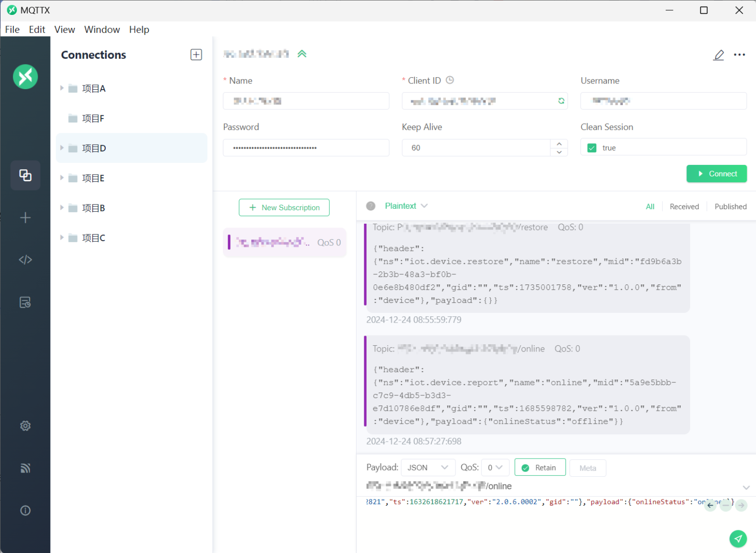Click the edit connection pencil icon
Viewport: 756px width, 553px height.
718,55
